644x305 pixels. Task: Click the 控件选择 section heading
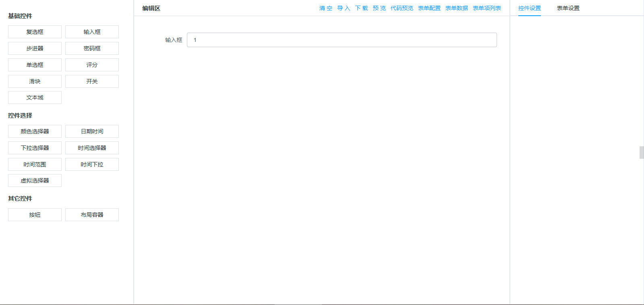[x=20, y=115]
